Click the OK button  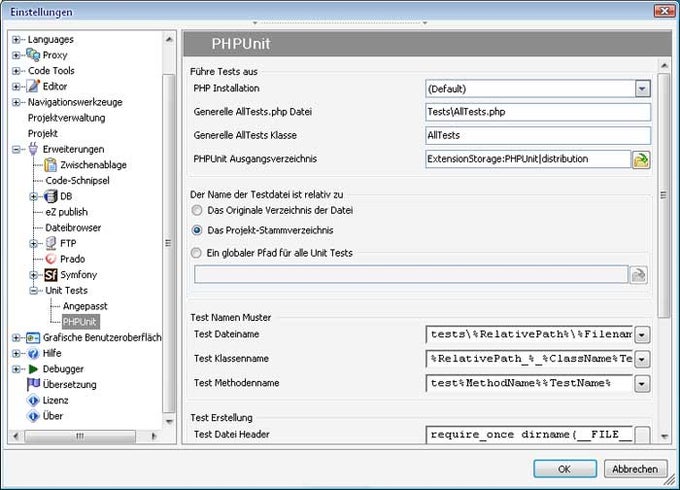(x=565, y=469)
